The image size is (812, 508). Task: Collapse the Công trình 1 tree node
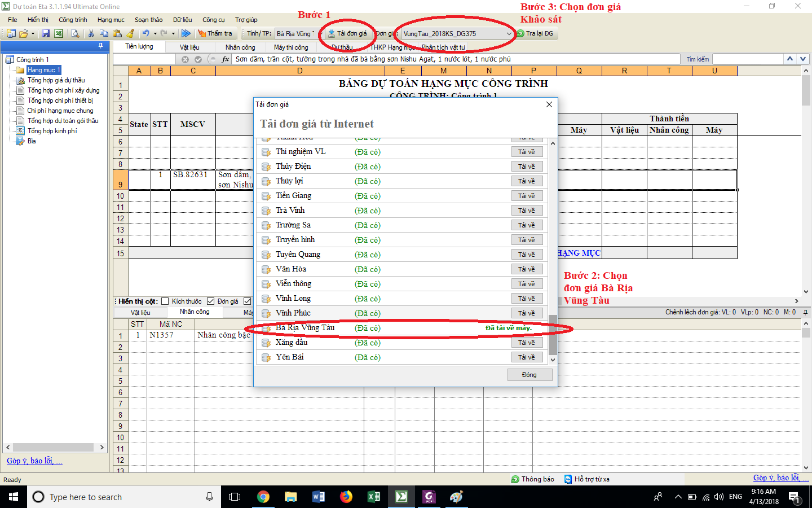tap(10, 60)
